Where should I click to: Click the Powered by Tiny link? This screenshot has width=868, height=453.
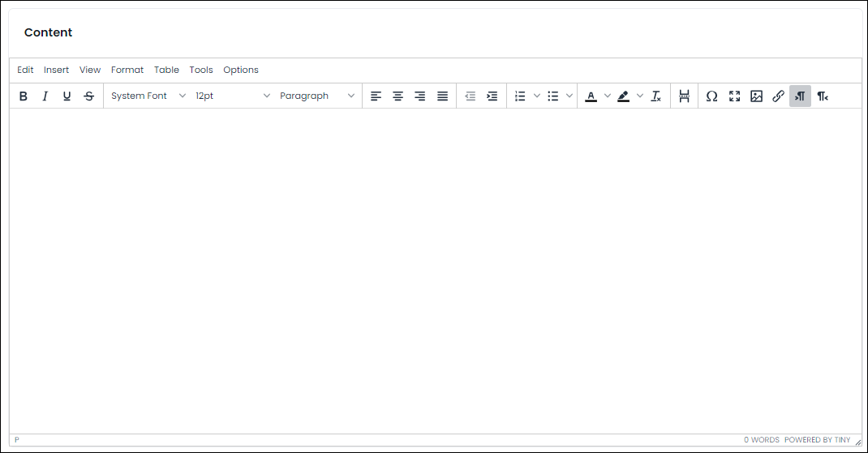click(x=817, y=440)
